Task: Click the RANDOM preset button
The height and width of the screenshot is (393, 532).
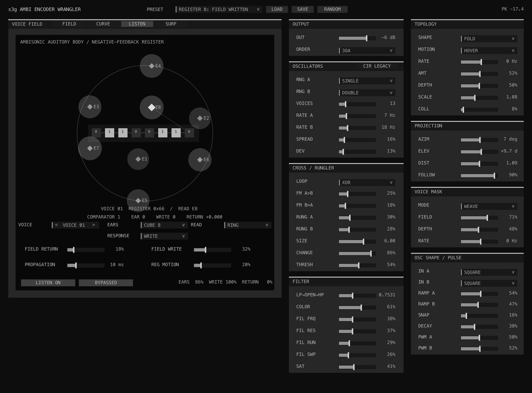Action: click(332, 9)
